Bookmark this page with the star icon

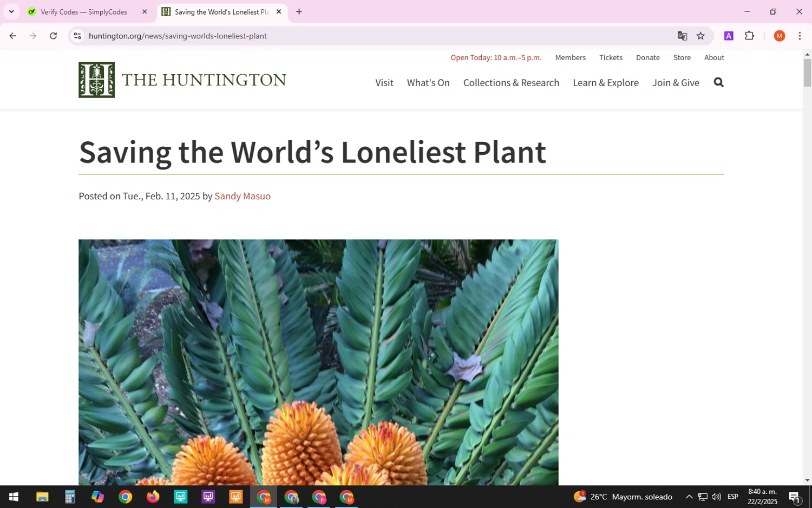coord(700,36)
